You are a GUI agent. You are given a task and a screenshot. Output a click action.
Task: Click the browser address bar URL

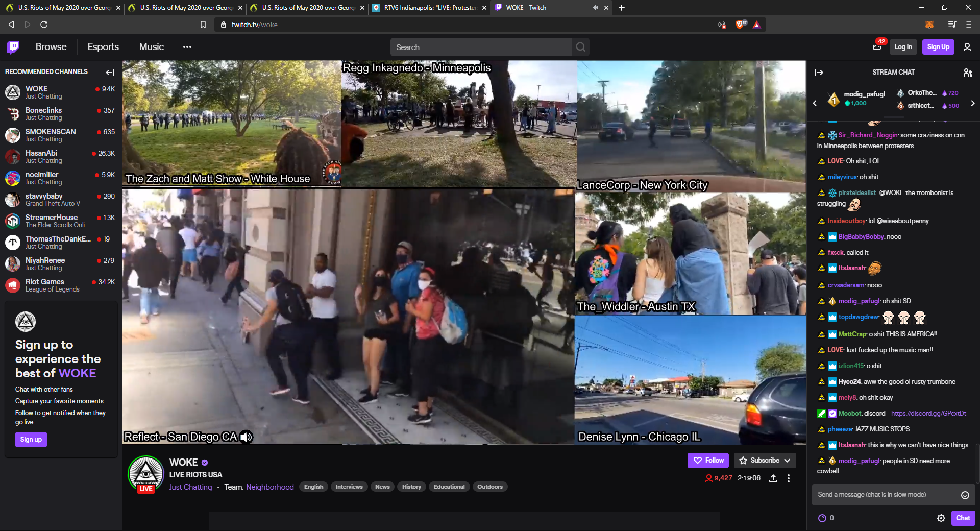(254, 25)
